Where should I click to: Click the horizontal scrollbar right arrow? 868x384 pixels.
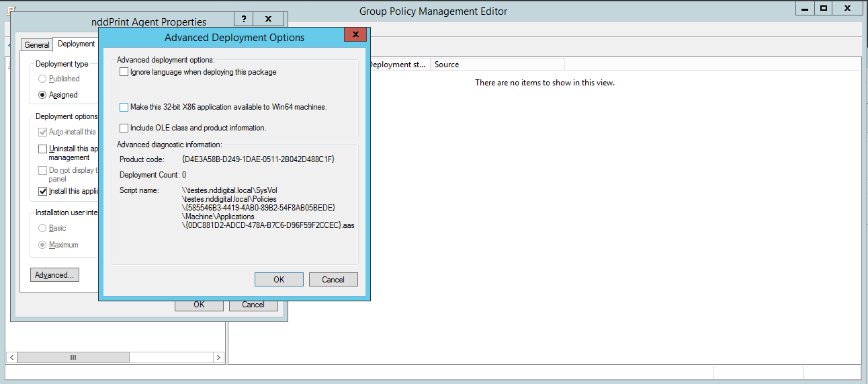click(x=218, y=358)
